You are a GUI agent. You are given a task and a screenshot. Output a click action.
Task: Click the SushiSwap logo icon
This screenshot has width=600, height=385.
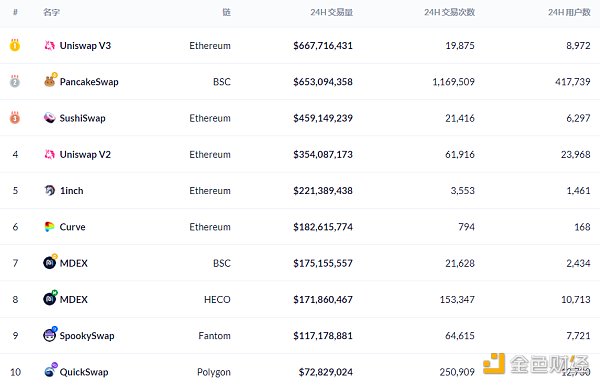click(x=49, y=118)
